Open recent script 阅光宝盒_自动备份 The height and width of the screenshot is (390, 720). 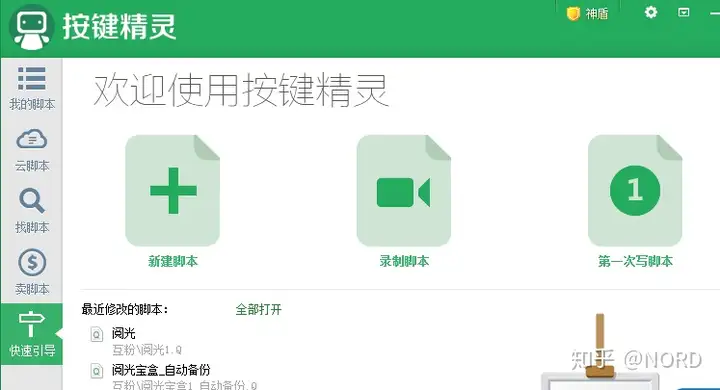coord(161,370)
